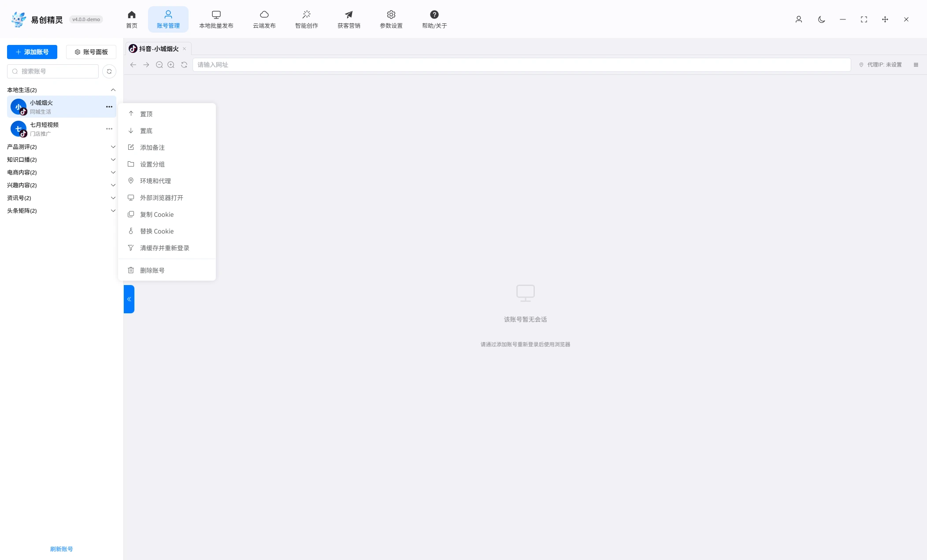Close the 抖音-小城烟火 tab

point(184,49)
